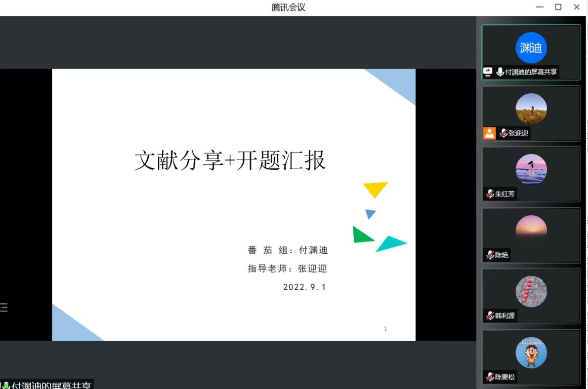Click slide text 指导老师：张迎迎
The width and height of the screenshot is (588, 389).
click(x=287, y=269)
